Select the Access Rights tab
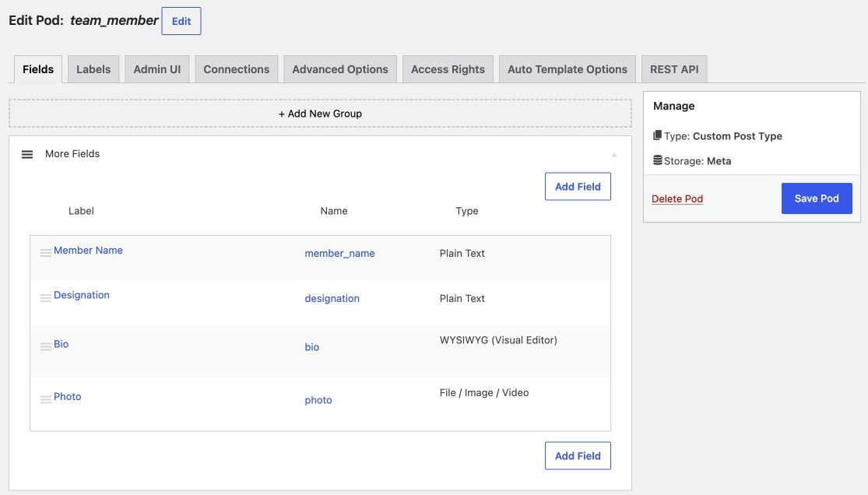This screenshot has height=495, width=868. (448, 69)
